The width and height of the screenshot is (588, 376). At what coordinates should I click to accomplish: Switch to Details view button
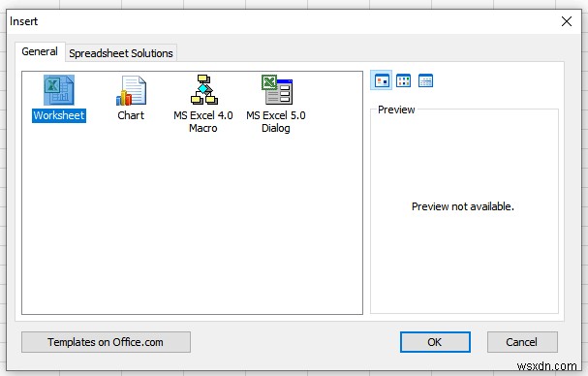[x=425, y=80]
